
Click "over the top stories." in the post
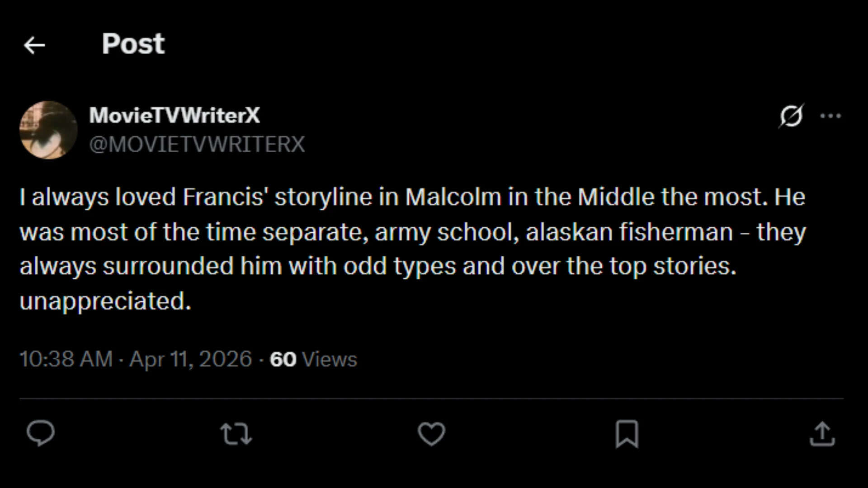click(x=624, y=266)
